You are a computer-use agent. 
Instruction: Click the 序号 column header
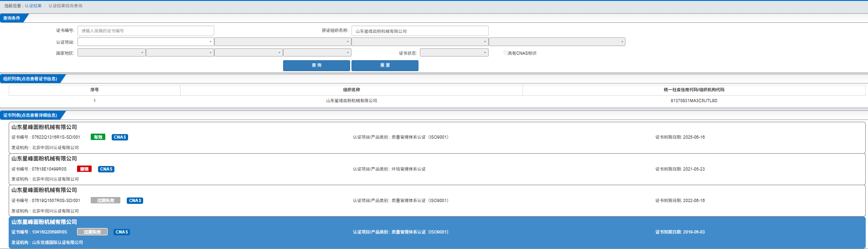(x=94, y=90)
